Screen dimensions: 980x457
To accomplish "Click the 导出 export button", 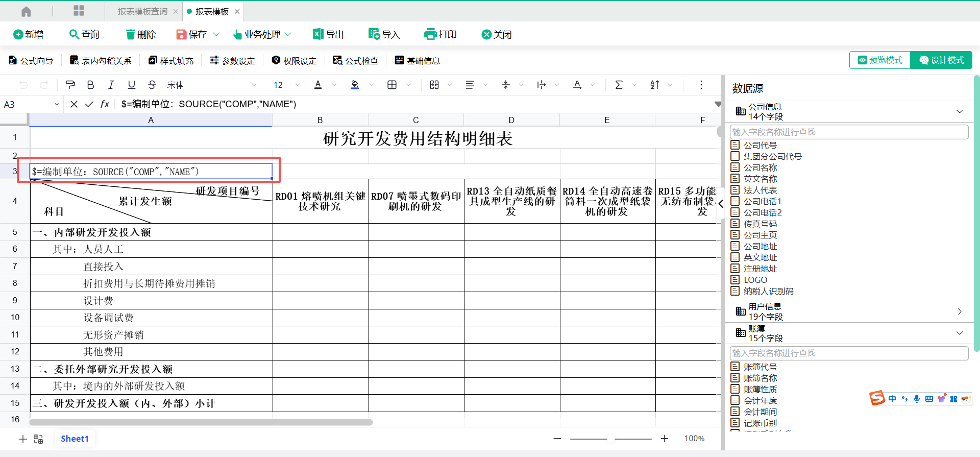I will coord(328,34).
